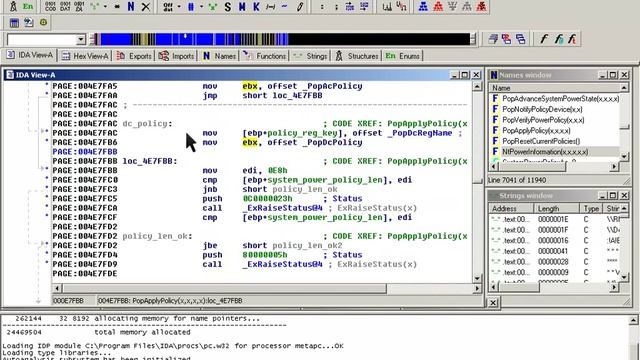Select PopApplyPolicy(x,x,x,x) in Names window
Viewport: 640px width, 360px height.
536,131
